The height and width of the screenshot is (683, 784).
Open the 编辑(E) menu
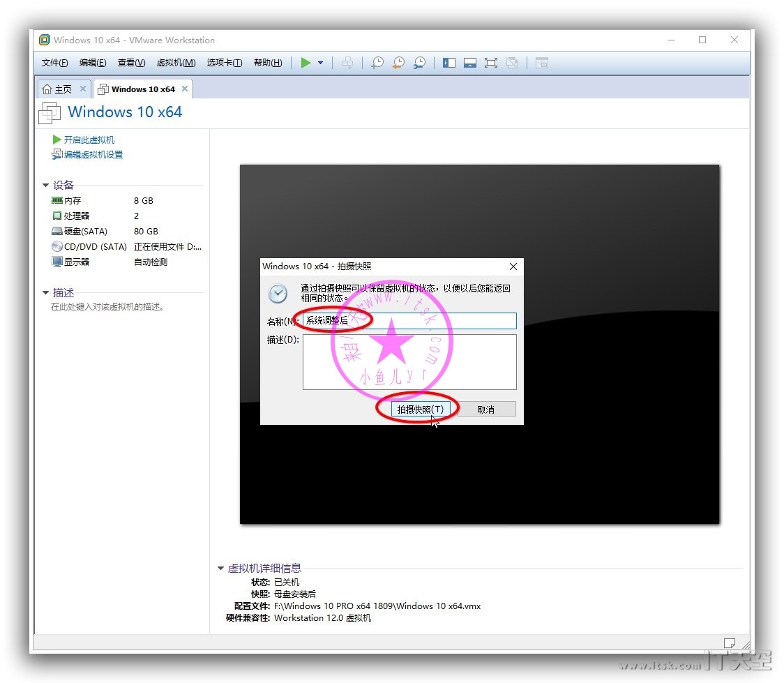(x=93, y=63)
